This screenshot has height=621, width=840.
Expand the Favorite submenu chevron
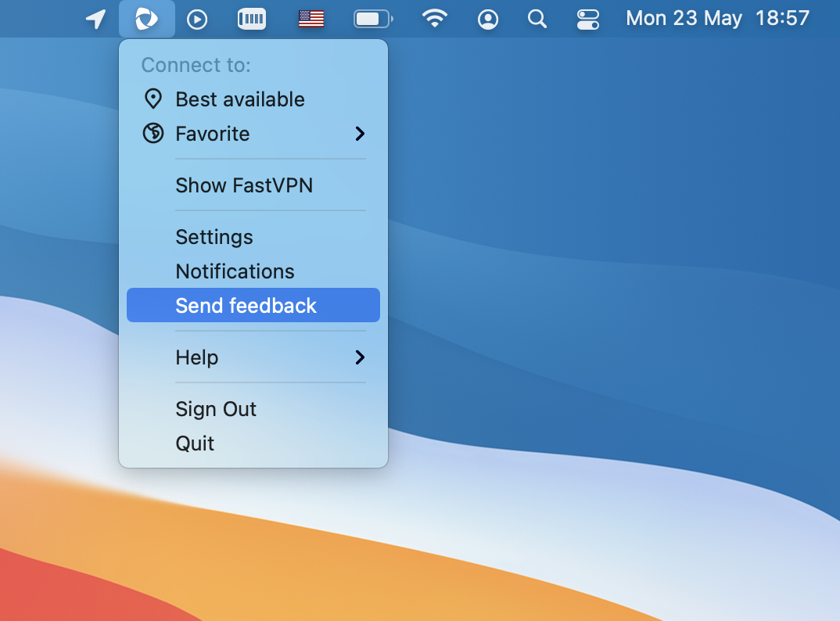tap(360, 134)
